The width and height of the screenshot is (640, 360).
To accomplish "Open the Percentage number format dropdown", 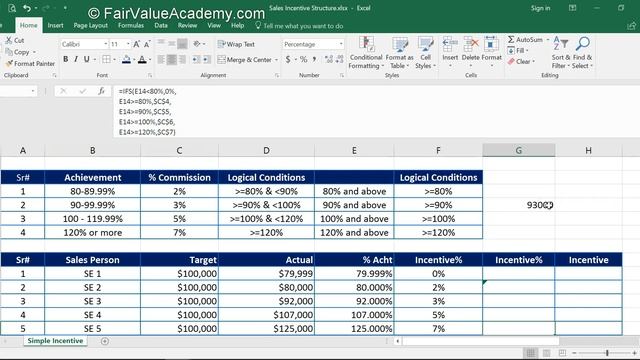I will pyautogui.click(x=341, y=44).
